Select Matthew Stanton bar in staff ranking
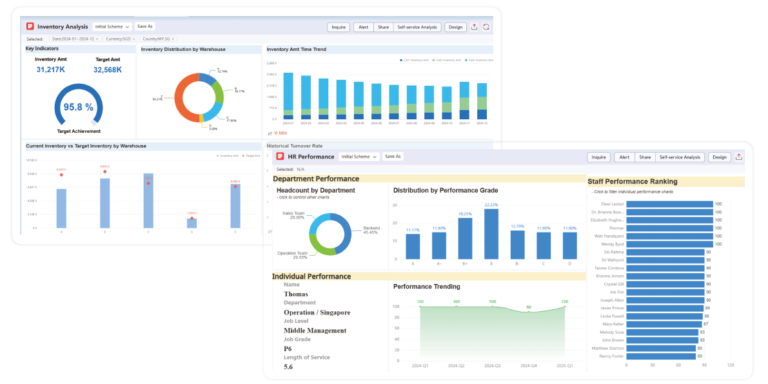The width and height of the screenshot is (768, 384). coord(661,348)
